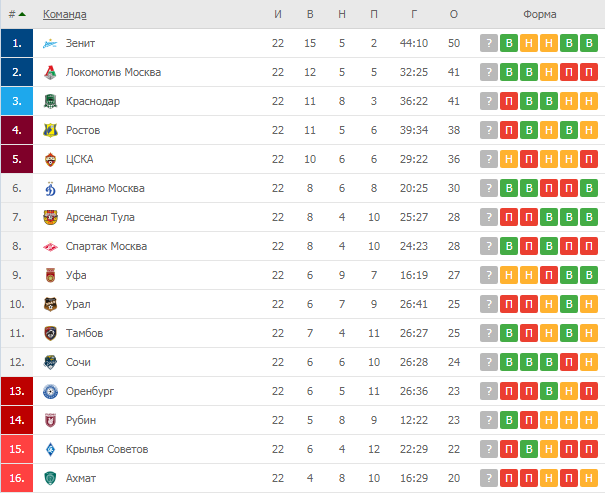Click the Крылья Советов logo
Viewport: 605px width, 493px height.
(50, 449)
